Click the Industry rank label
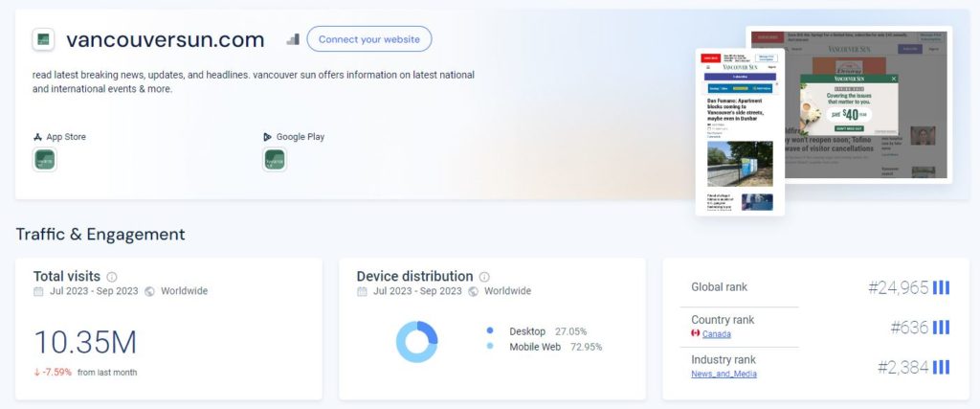Image resolution: width=980 pixels, height=409 pixels. click(x=724, y=359)
